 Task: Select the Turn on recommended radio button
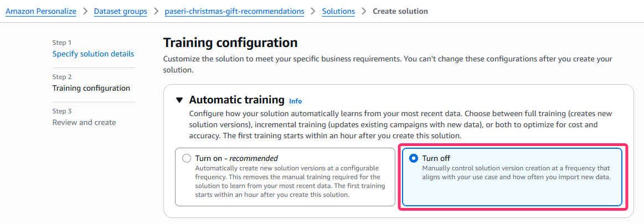pos(187,158)
